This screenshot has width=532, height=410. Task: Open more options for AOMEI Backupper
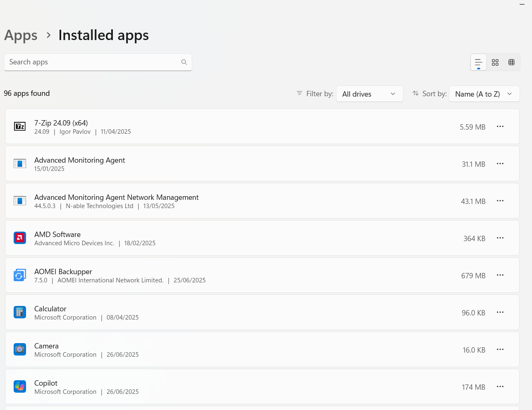click(x=500, y=275)
